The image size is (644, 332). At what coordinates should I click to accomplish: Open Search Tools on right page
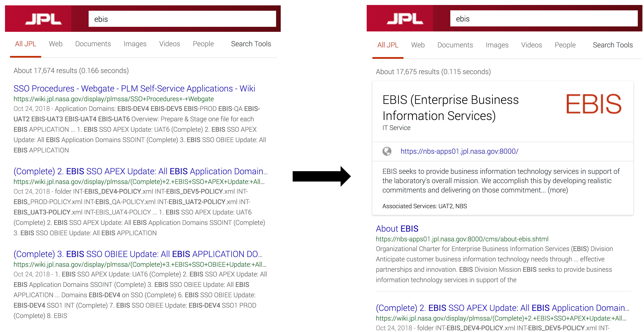(613, 45)
